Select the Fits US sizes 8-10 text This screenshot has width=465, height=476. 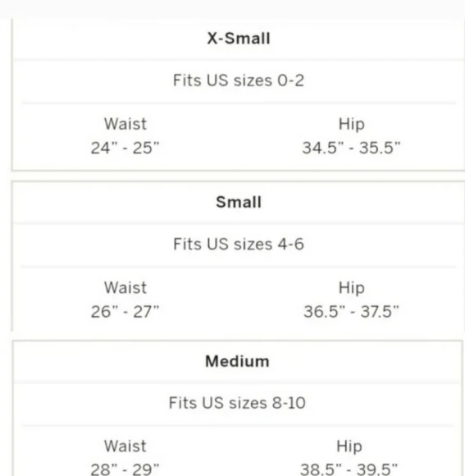(x=237, y=403)
